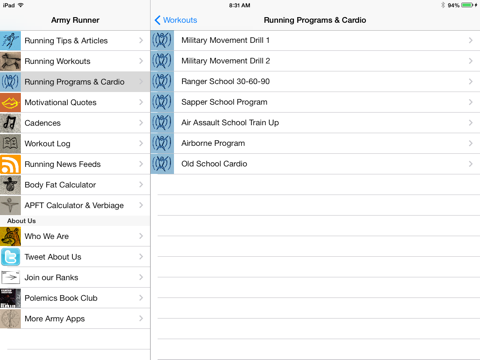Tap the icon beside Military Movement Drill 2
The height and width of the screenshot is (360, 480).
tap(162, 61)
